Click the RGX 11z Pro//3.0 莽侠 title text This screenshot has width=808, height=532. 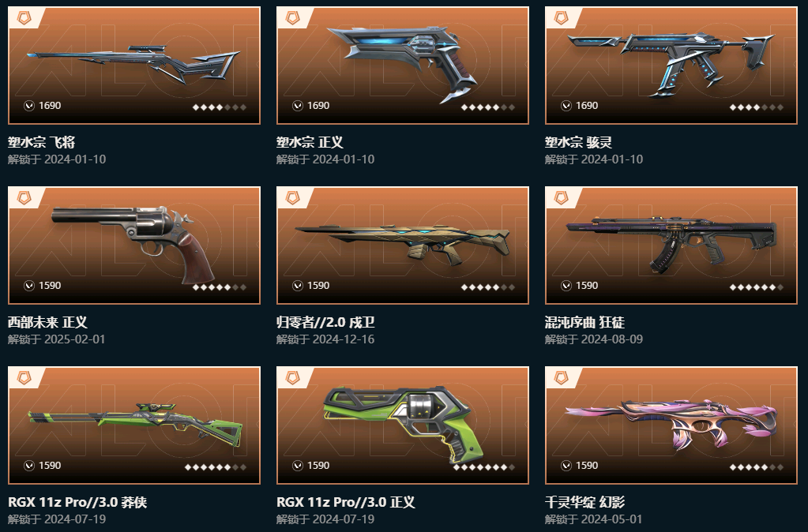tap(77, 502)
